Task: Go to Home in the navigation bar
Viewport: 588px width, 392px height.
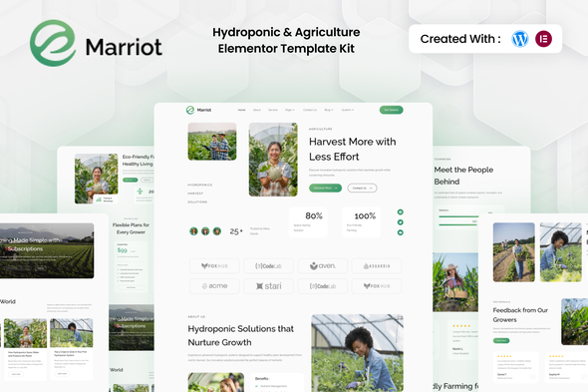Action: 241,110
